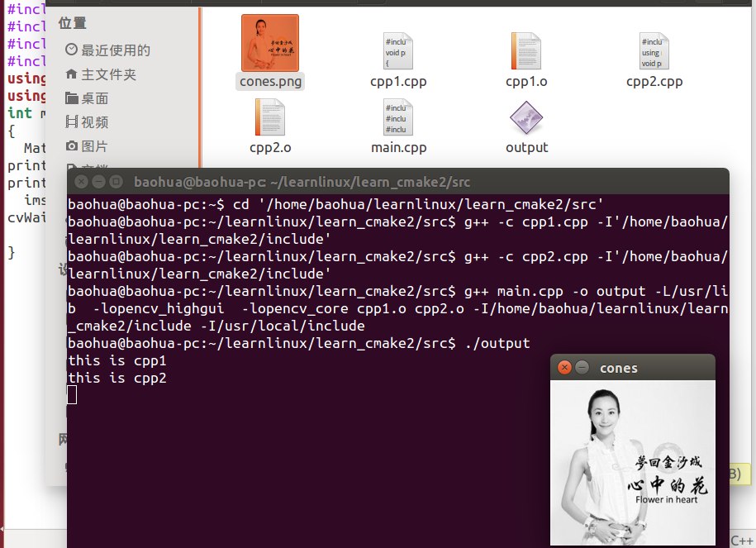Select the output executable icon
The image size is (756, 548).
click(x=526, y=117)
